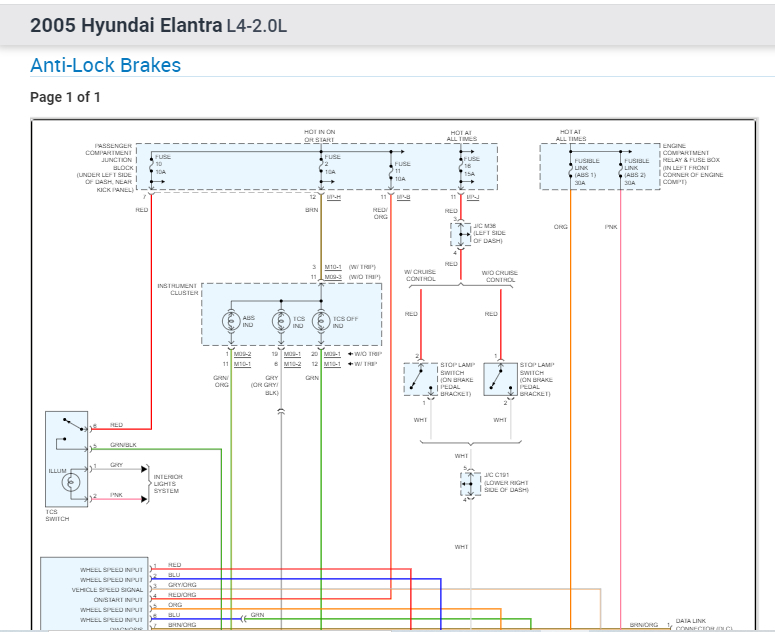Click the RED/ORG wire label at pin 4

[x=182, y=594]
